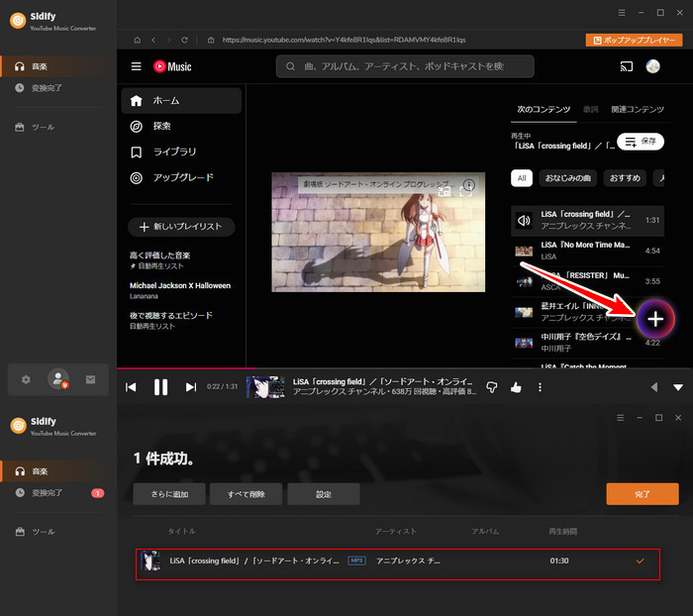Skip to previous track
This screenshot has width=693, height=616.
(x=131, y=387)
